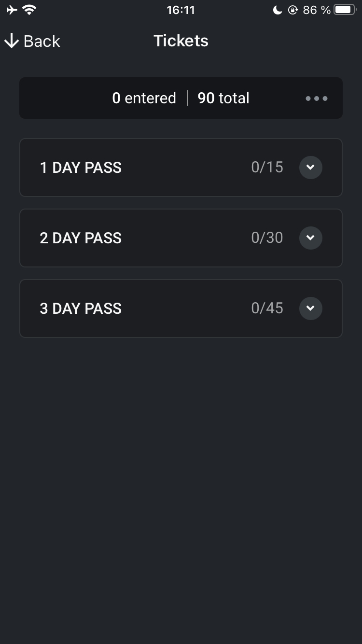
Task: Tap the rotation lock status icon
Action: [x=293, y=10]
